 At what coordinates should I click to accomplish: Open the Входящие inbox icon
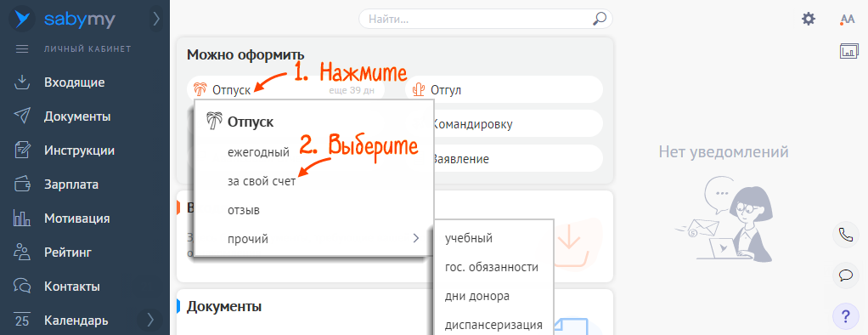[21, 82]
